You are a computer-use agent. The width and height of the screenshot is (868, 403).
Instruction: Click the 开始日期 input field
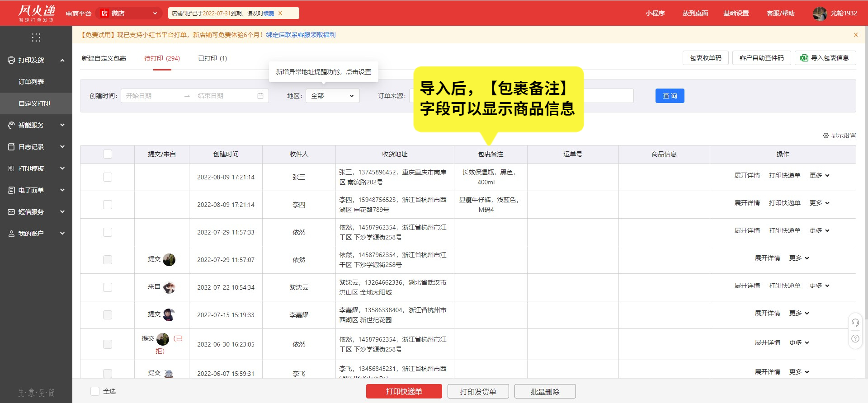coord(151,96)
